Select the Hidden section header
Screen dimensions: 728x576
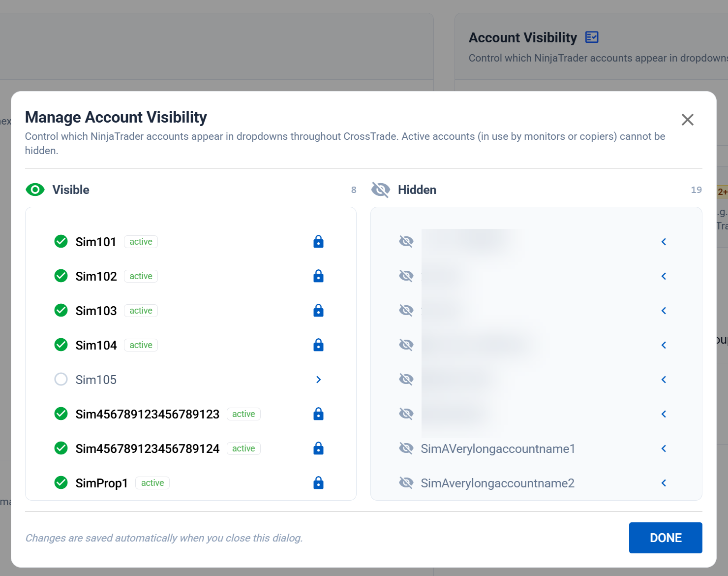(417, 190)
